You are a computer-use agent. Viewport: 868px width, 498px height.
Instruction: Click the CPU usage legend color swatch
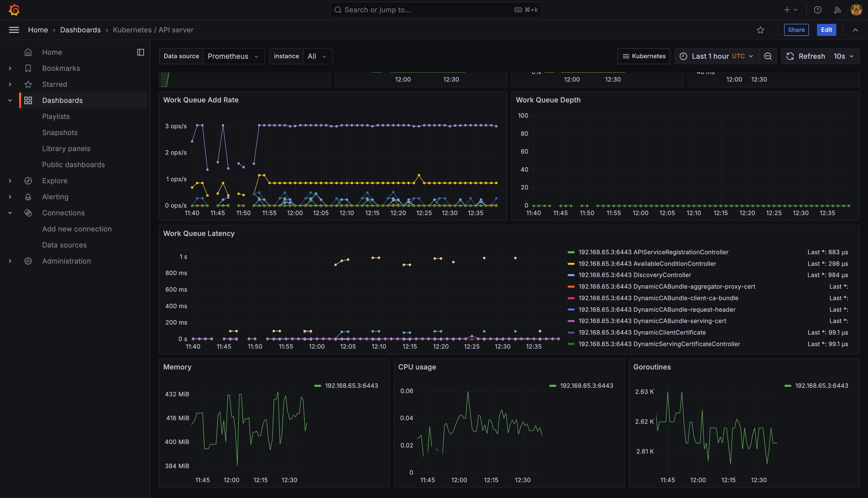pyautogui.click(x=553, y=386)
